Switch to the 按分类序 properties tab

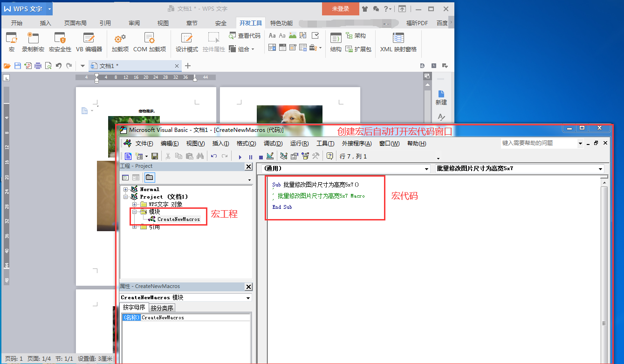(162, 308)
